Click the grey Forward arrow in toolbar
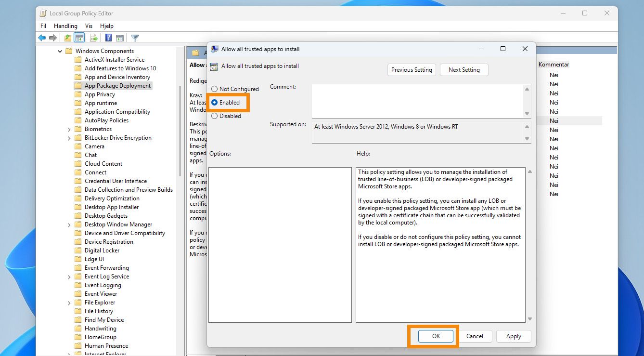644x356 pixels. pyautogui.click(x=53, y=38)
